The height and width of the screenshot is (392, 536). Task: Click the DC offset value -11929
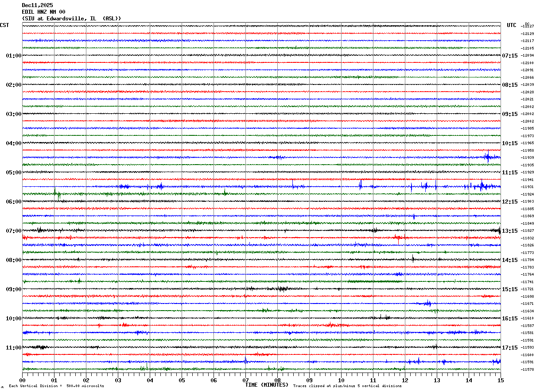(x=527, y=172)
